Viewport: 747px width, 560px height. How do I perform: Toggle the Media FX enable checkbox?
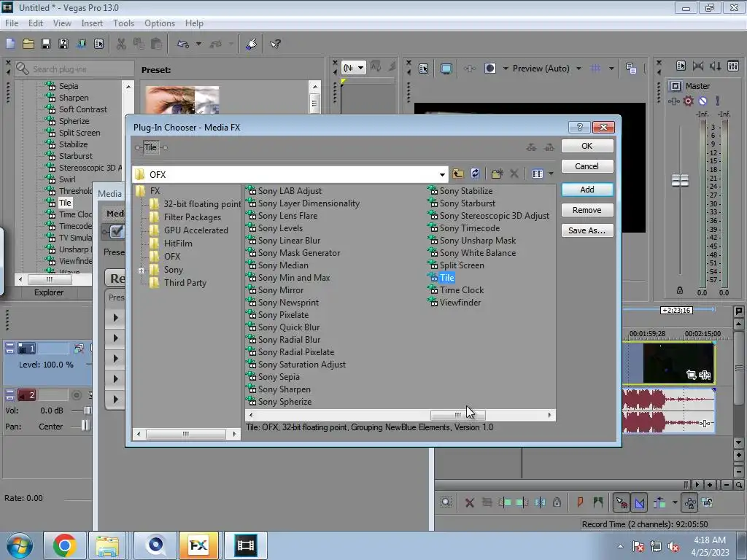click(116, 231)
